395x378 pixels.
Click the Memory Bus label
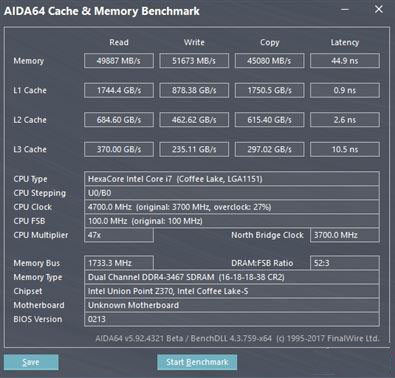[x=37, y=263]
